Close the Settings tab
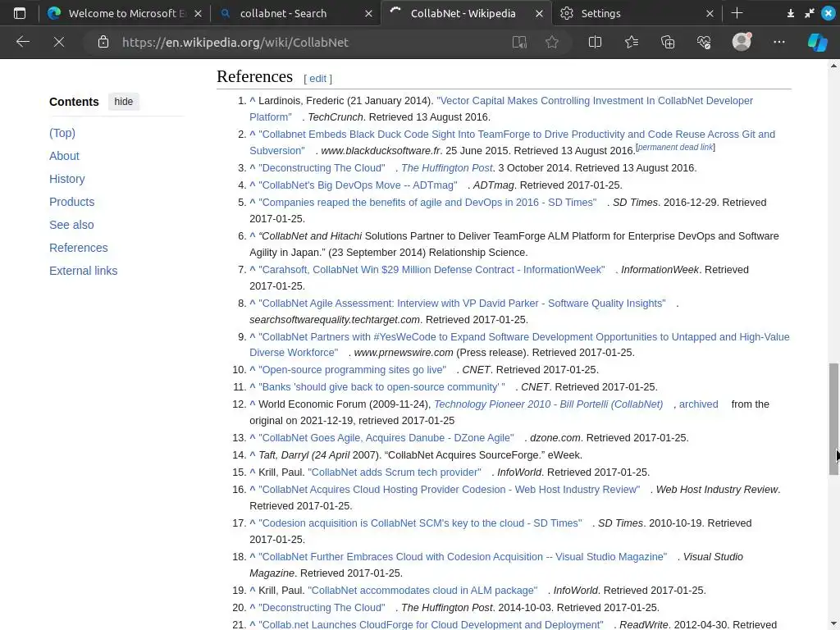 click(710, 13)
